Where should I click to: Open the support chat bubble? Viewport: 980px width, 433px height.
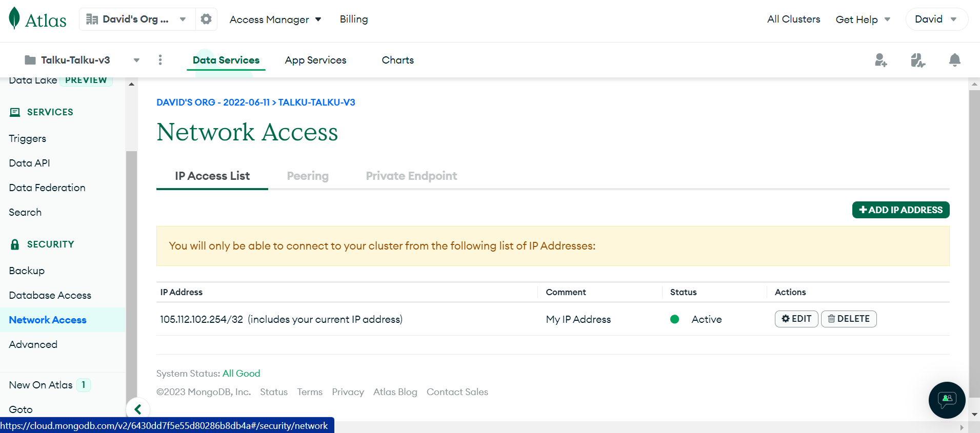point(947,400)
